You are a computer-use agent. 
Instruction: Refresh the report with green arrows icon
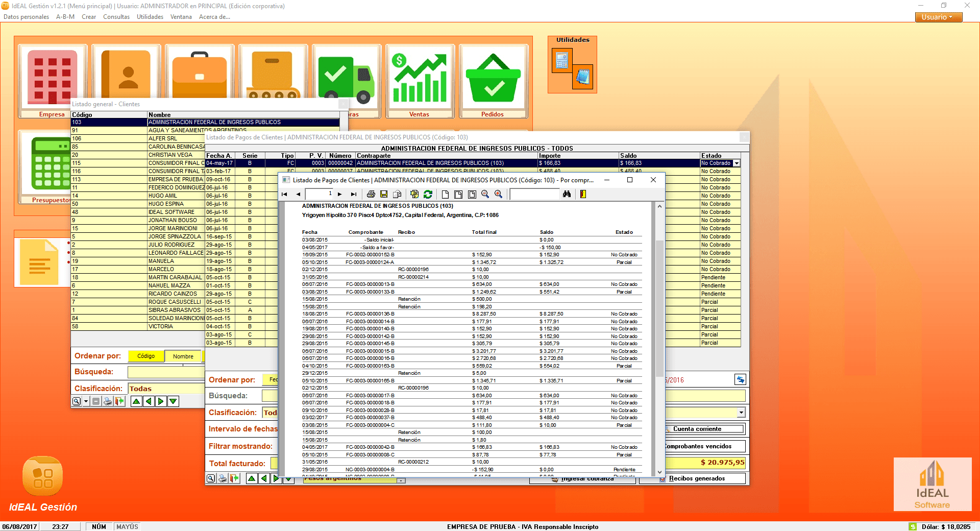(428, 195)
